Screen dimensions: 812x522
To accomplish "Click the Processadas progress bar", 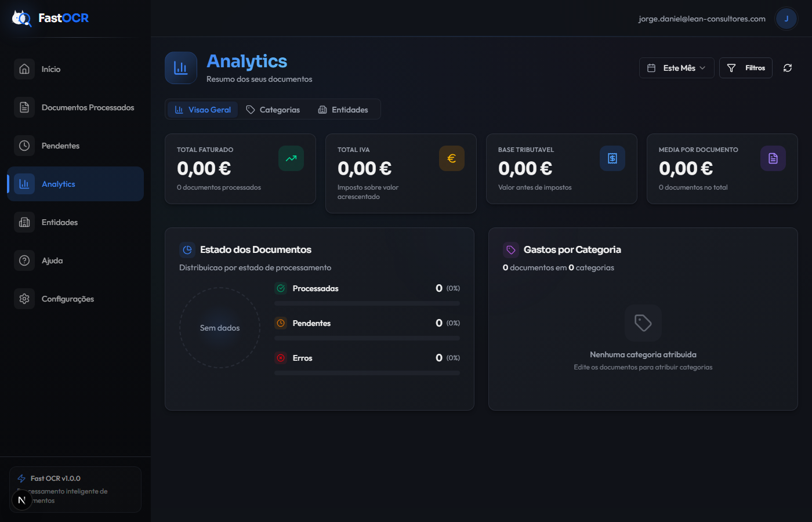I will (x=367, y=302).
